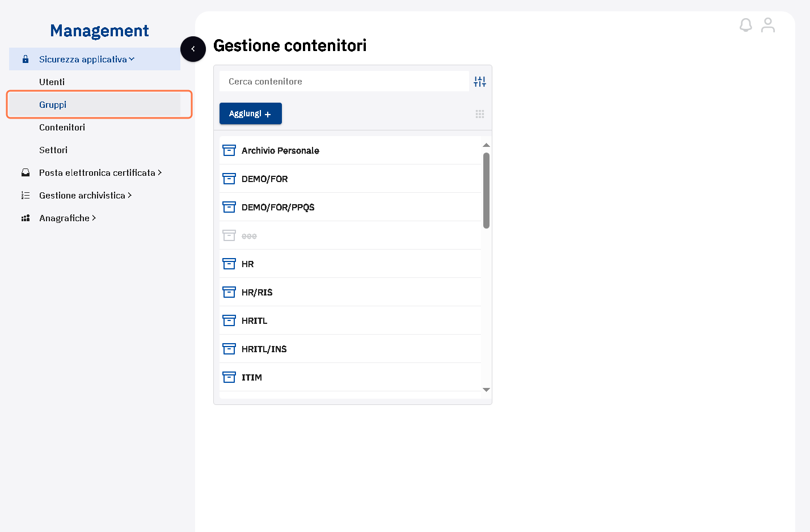The width and height of the screenshot is (810, 532).
Task: Expand the Gestione archivistica menu
Action: coord(95,195)
